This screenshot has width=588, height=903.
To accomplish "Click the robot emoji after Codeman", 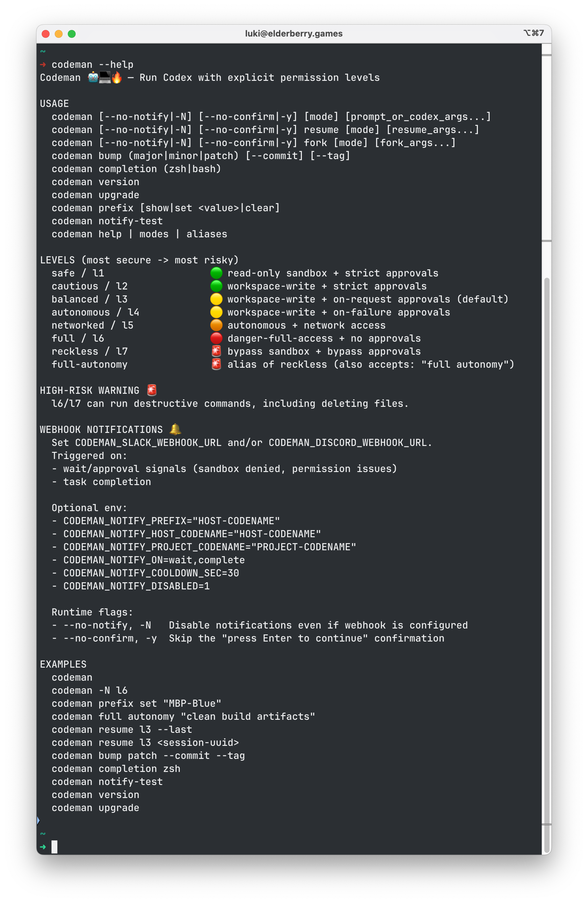I will [93, 77].
